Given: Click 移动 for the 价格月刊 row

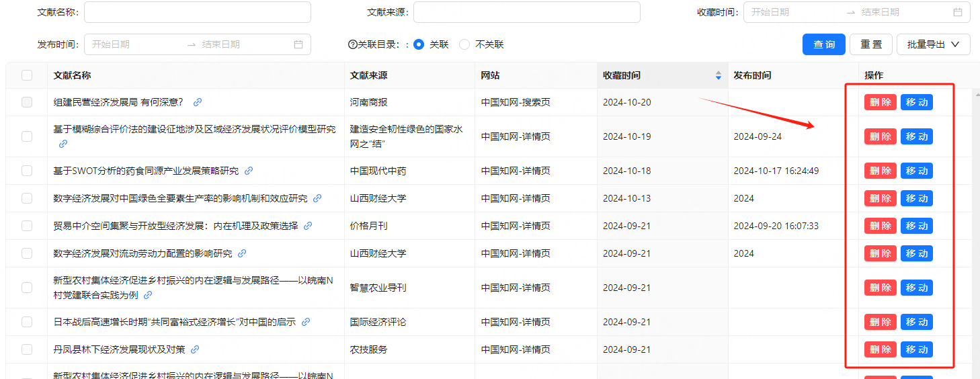Looking at the screenshot, I should [916, 226].
